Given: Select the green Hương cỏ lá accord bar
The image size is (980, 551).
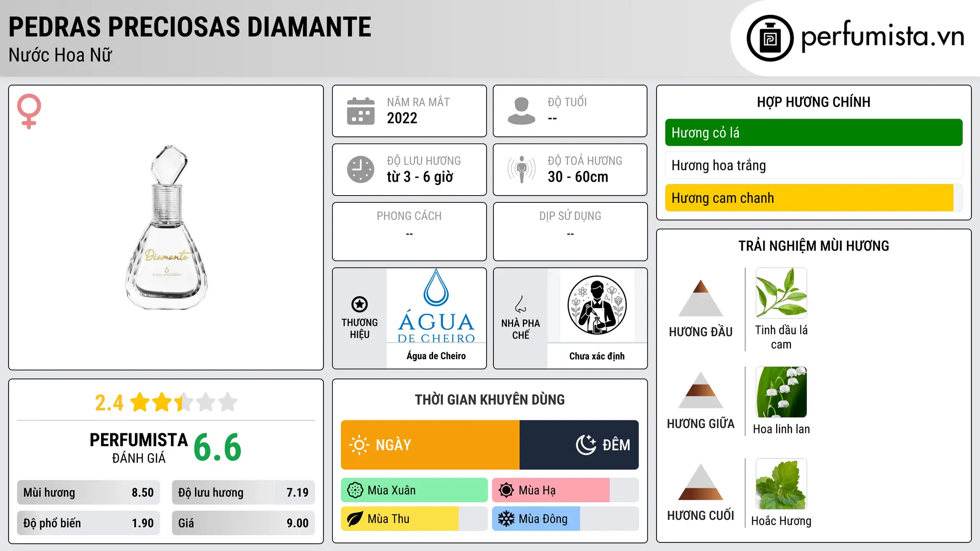Looking at the screenshot, I should point(813,132).
